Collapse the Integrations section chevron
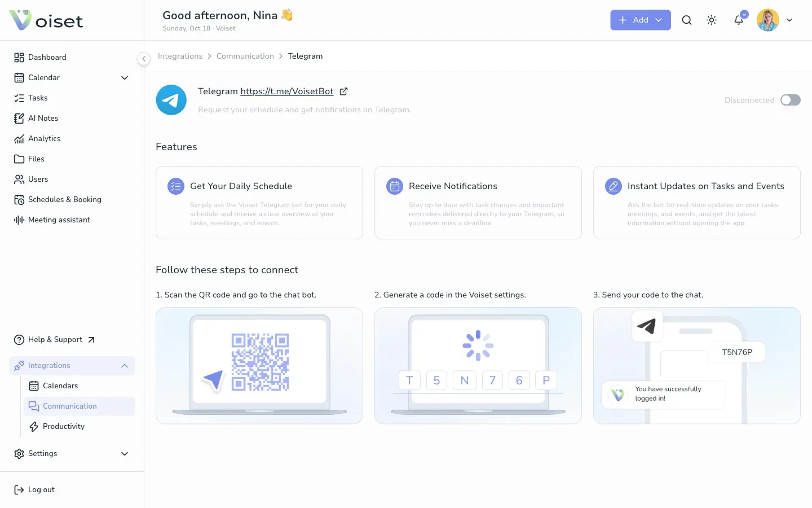Image resolution: width=812 pixels, height=508 pixels. pyautogui.click(x=125, y=366)
